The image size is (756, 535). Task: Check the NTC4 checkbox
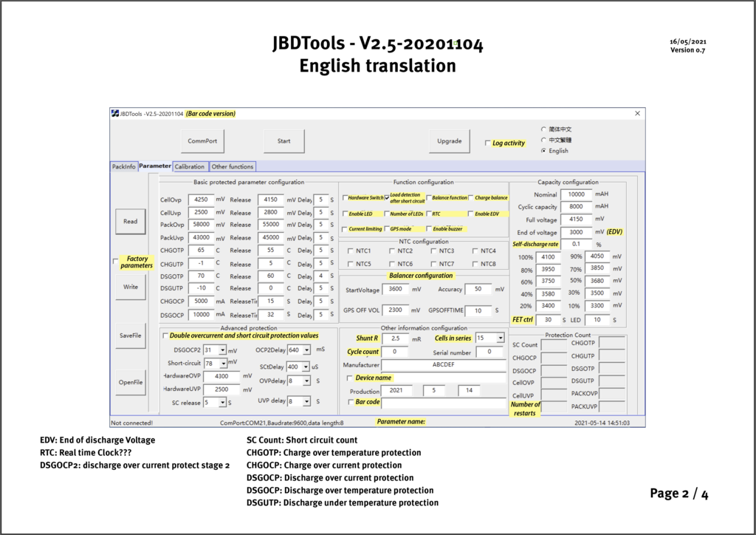[x=475, y=251]
